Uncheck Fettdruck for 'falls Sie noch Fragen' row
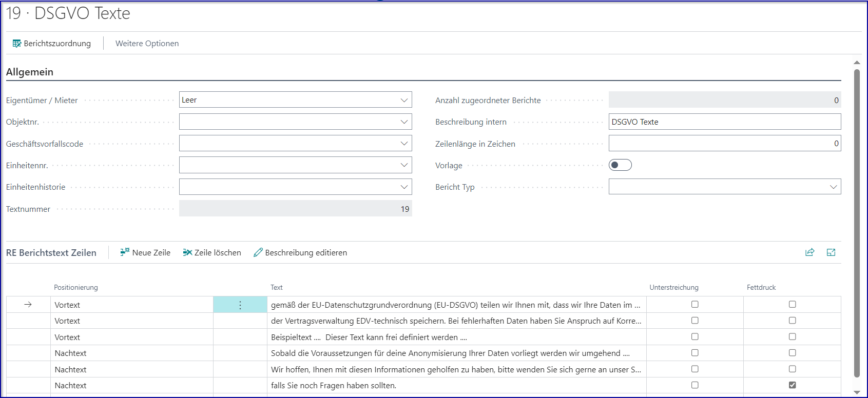This screenshot has width=868, height=398. click(x=792, y=385)
